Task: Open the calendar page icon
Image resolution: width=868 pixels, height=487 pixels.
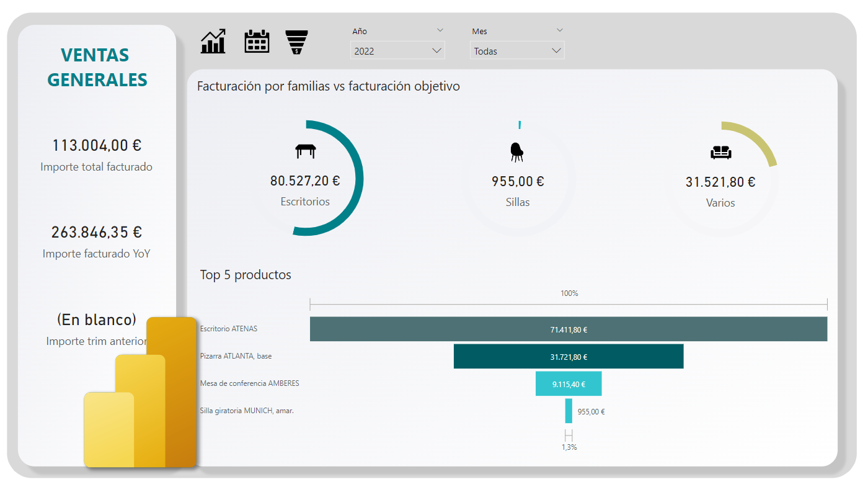Action: tap(257, 42)
